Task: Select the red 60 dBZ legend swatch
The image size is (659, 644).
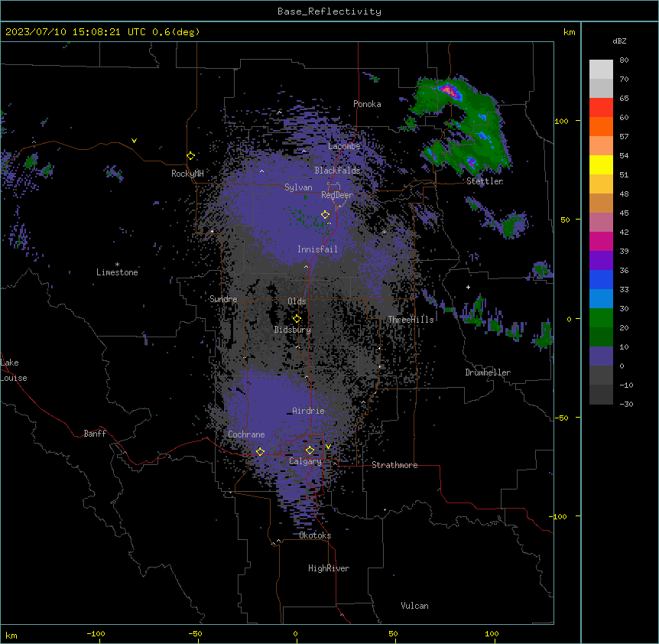Action: (601, 107)
